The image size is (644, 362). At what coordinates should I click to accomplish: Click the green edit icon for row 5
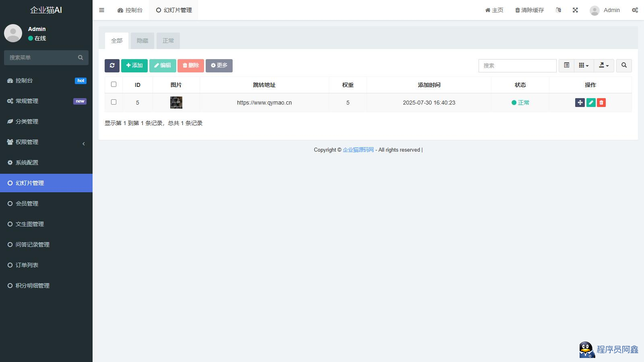pos(591,103)
